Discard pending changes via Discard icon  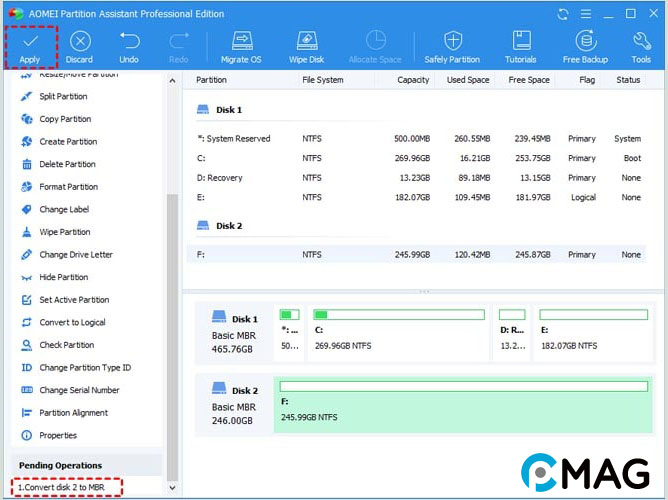[79, 42]
